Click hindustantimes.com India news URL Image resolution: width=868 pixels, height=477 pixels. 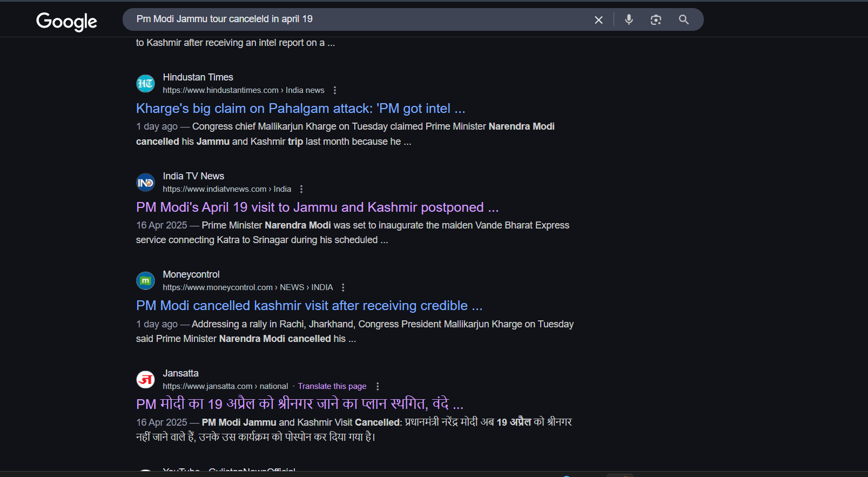[244, 90]
